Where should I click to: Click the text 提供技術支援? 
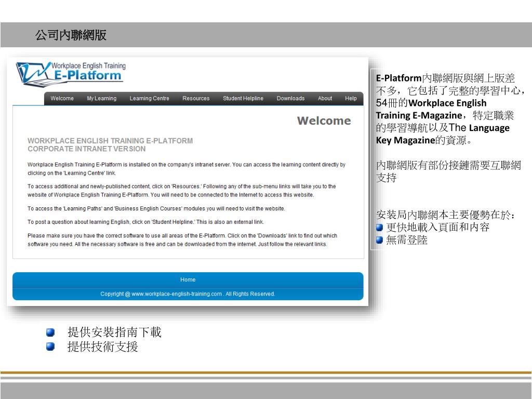102,347
